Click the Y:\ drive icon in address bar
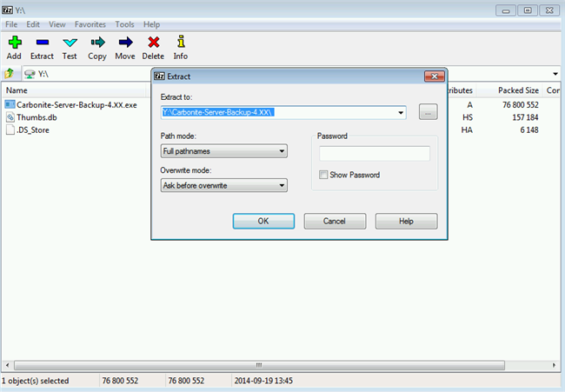This screenshot has height=392, width=565. pyautogui.click(x=30, y=74)
